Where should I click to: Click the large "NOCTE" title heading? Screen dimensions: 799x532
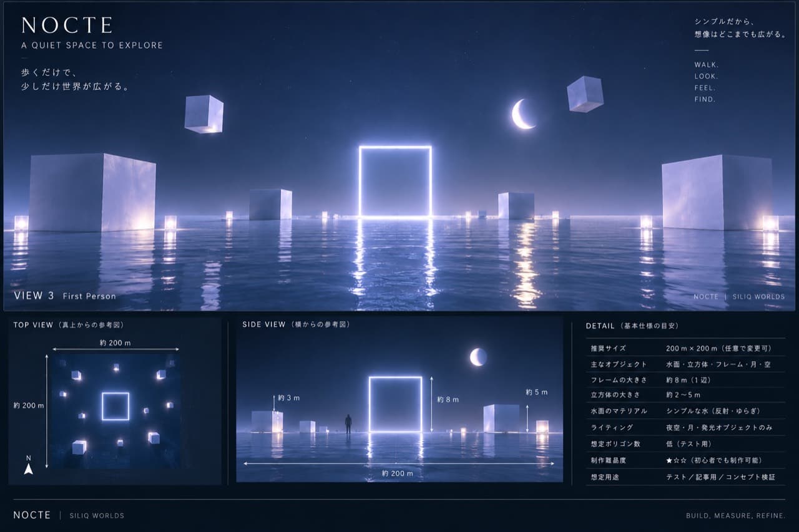coord(67,25)
